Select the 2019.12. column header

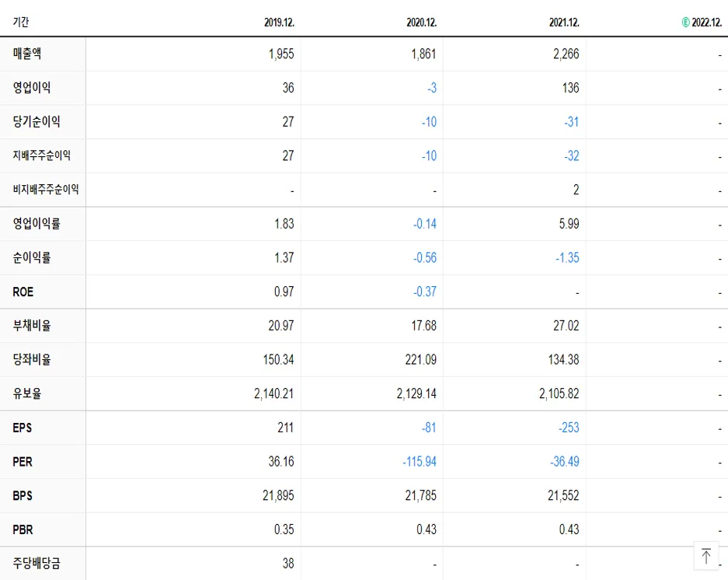point(279,23)
